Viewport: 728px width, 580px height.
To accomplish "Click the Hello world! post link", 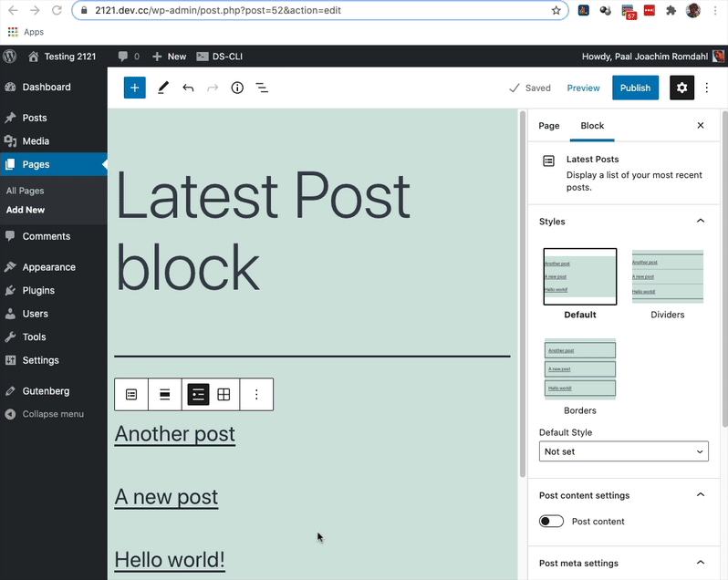I will click(x=170, y=560).
